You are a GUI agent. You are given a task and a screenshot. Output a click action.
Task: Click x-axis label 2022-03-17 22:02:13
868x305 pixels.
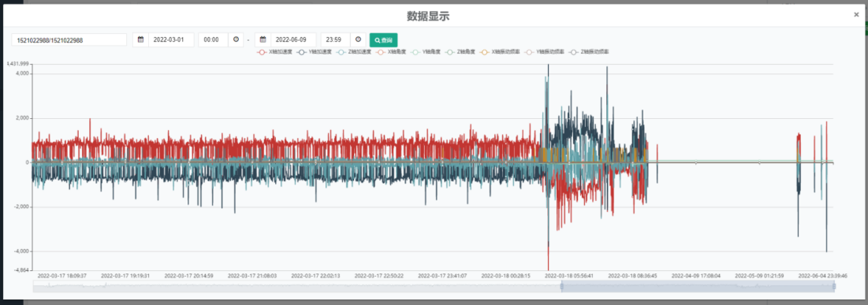(x=315, y=275)
